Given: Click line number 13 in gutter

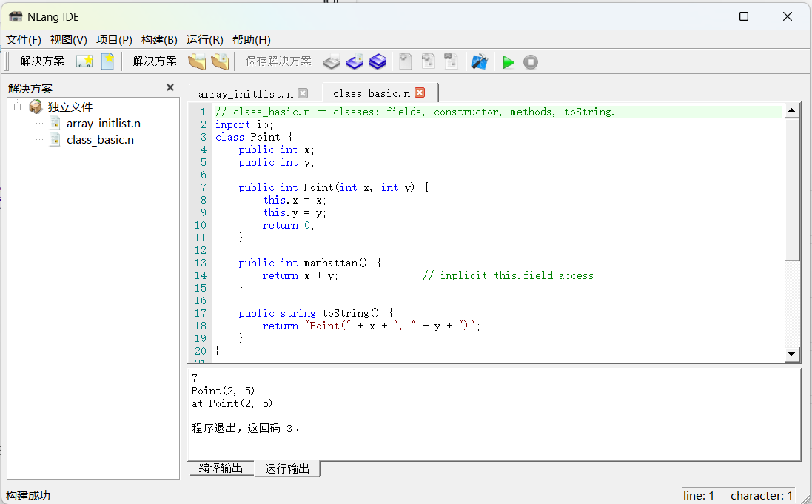Looking at the screenshot, I should [x=201, y=263].
